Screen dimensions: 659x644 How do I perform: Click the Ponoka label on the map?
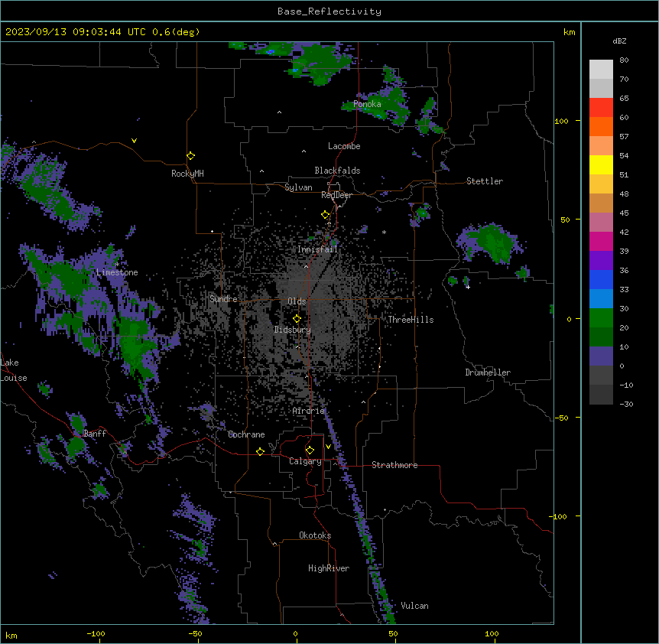(367, 104)
